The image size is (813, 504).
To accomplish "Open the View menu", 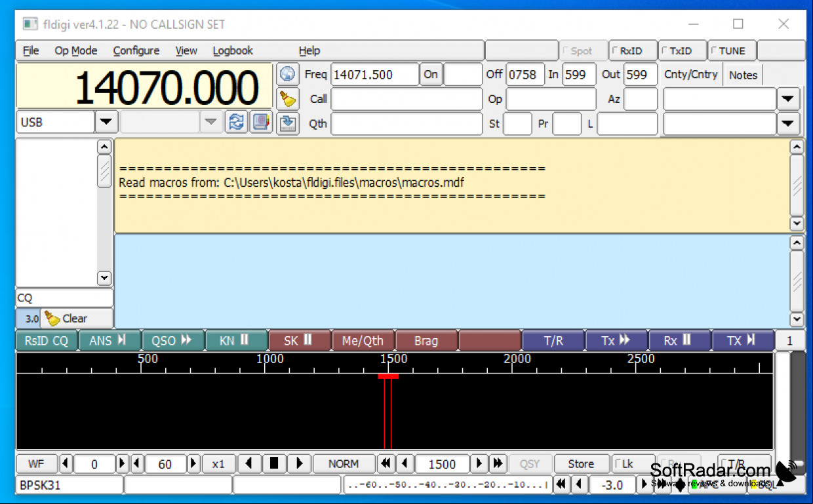I will coord(186,50).
